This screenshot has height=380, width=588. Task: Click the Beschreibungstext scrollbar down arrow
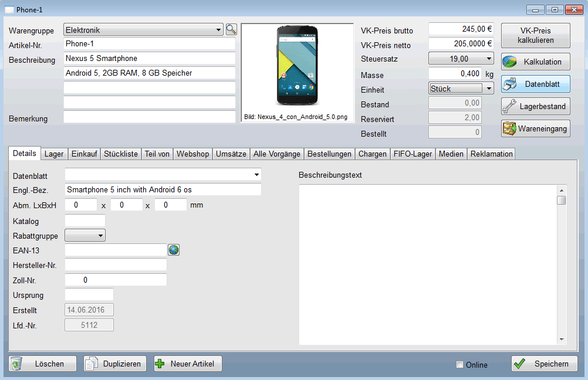point(562,340)
